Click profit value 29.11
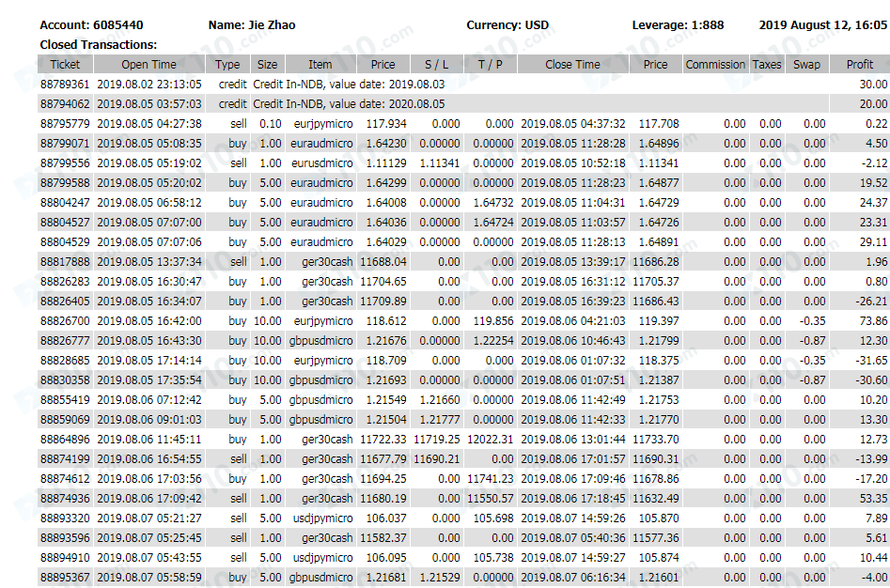The width and height of the screenshot is (890, 588). point(873,242)
